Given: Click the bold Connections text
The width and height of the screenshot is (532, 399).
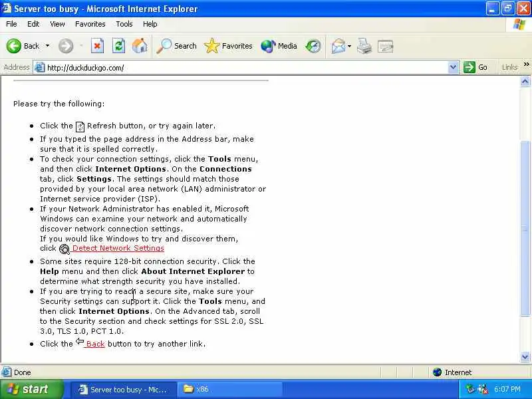Looking at the screenshot, I should [x=225, y=169].
